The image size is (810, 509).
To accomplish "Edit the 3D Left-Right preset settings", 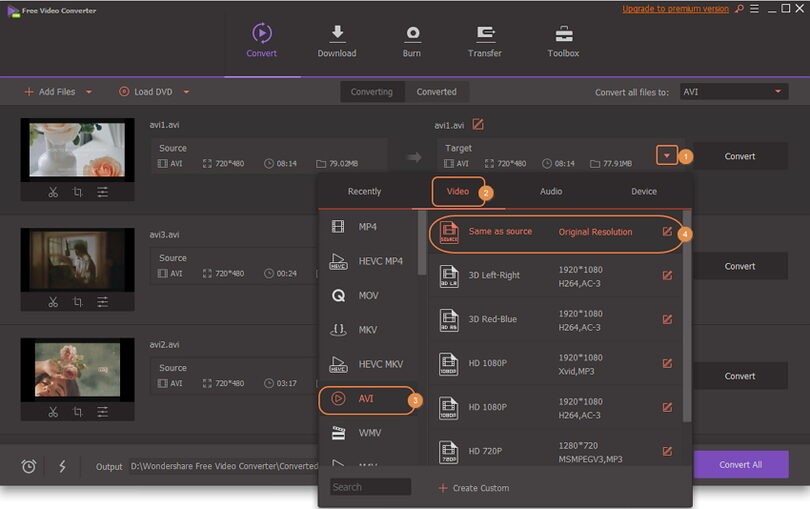I will (x=667, y=275).
